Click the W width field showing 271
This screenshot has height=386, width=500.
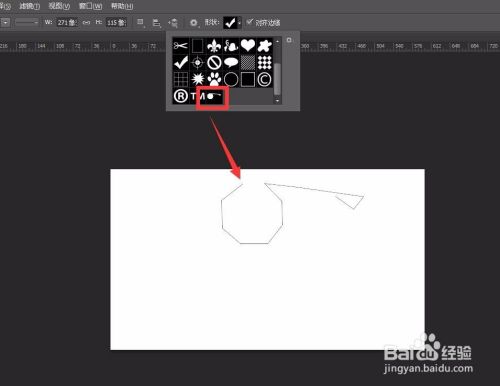point(67,22)
